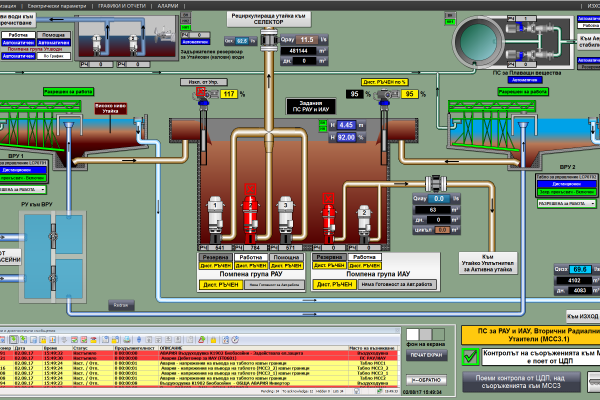Click the mixer in the retention tank
The height and width of the screenshot is (400, 600).
click(164, 33)
